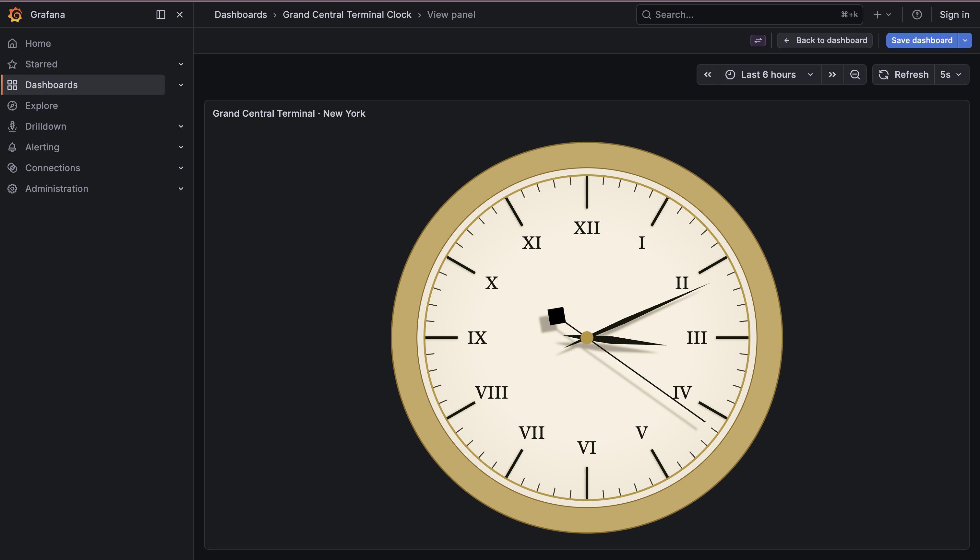The height and width of the screenshot is (560, 980).
Task: Expand the Alerting section chevron
Action: click(181, 147)
